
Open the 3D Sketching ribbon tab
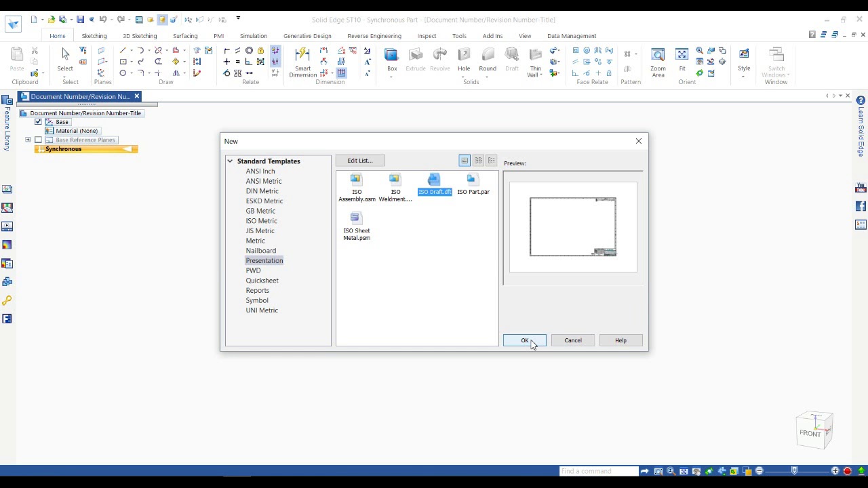[x=140, y=36]
